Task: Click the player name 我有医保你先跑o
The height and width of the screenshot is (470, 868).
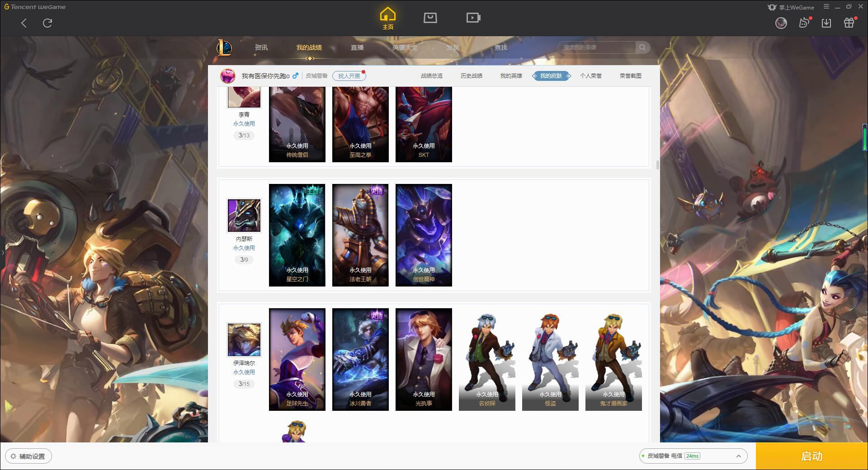Action: click(265, 76)
